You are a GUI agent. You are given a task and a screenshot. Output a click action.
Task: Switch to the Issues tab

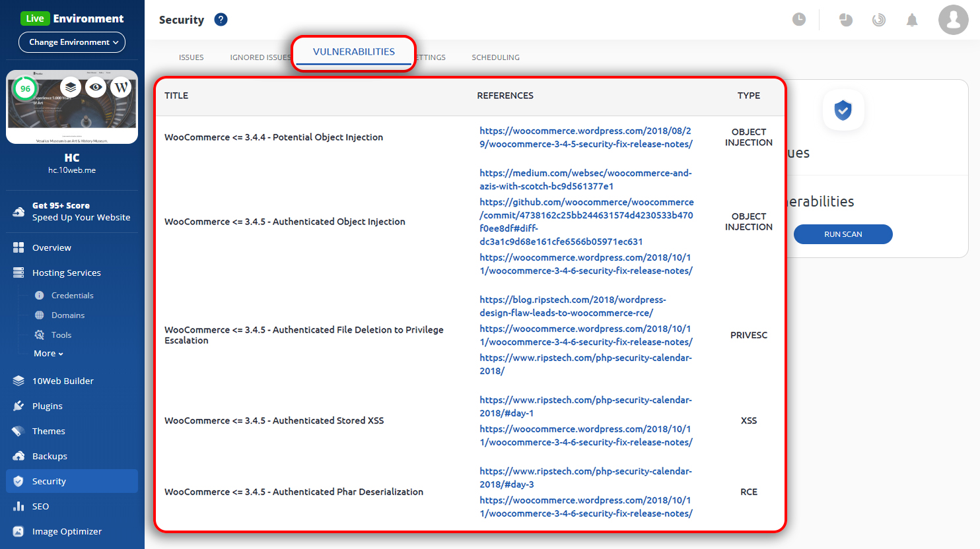191,57
